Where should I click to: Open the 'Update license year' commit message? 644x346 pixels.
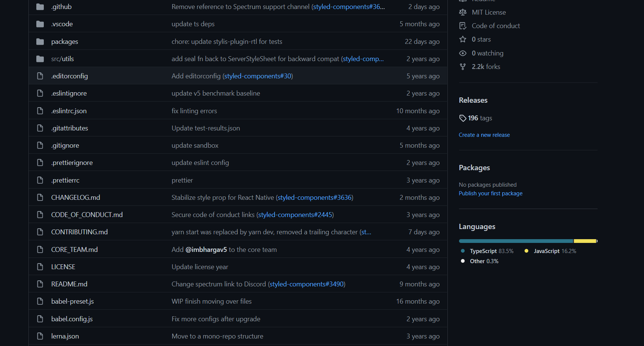tap(200, 267)
